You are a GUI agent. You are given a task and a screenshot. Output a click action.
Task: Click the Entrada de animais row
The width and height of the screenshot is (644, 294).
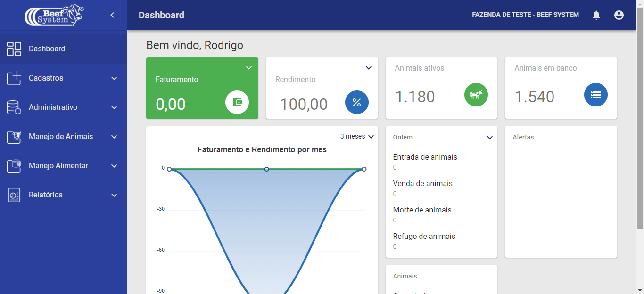click(441, 162)
